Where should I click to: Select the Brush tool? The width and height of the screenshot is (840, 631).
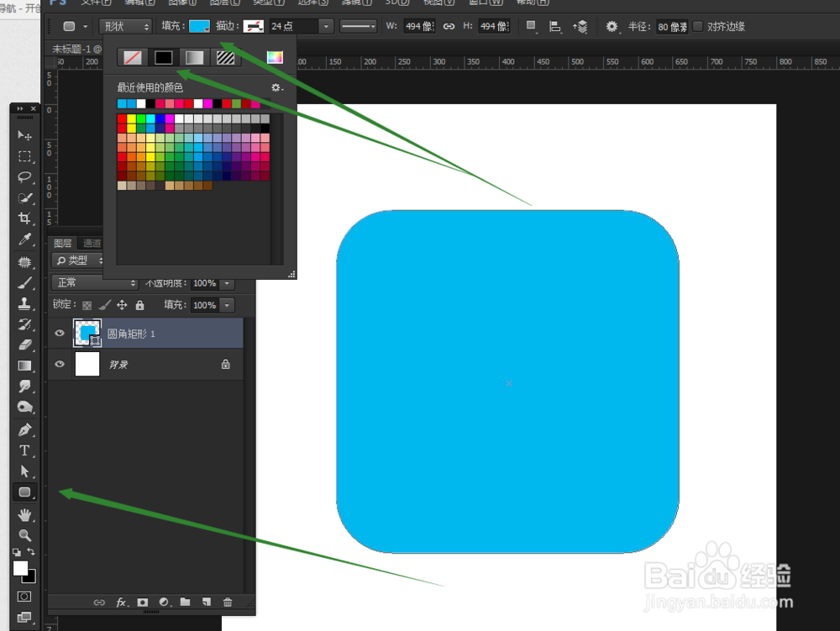(x=24, y=283)
